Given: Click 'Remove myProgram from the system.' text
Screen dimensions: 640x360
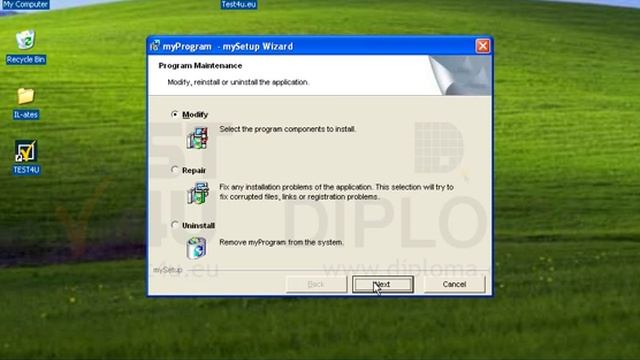Looking at the screenshot, I should pos(281,242).
